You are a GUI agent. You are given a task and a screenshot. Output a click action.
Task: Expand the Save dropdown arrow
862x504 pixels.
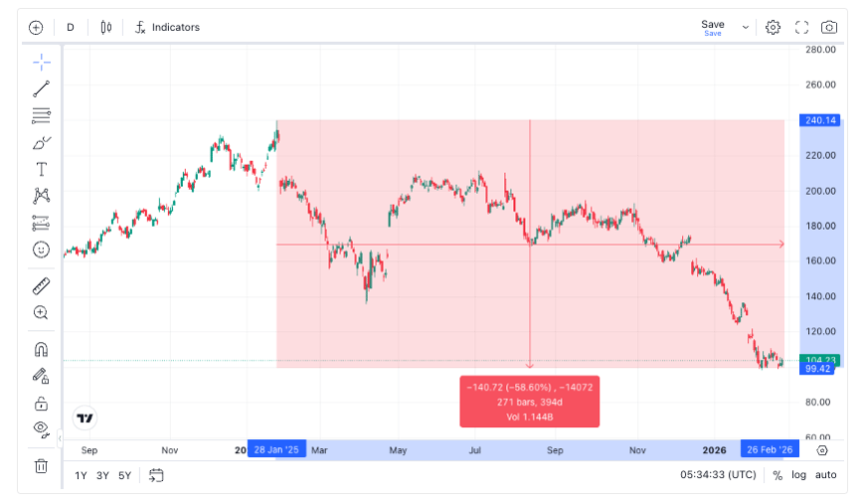click(746, 28)
